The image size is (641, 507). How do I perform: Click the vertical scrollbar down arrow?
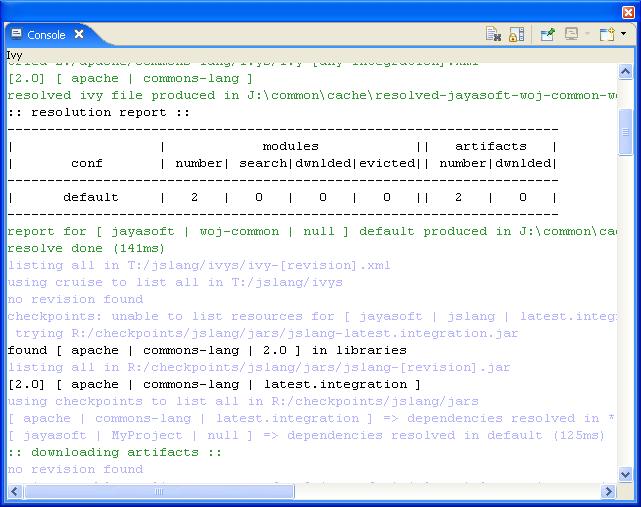[625, 473]
